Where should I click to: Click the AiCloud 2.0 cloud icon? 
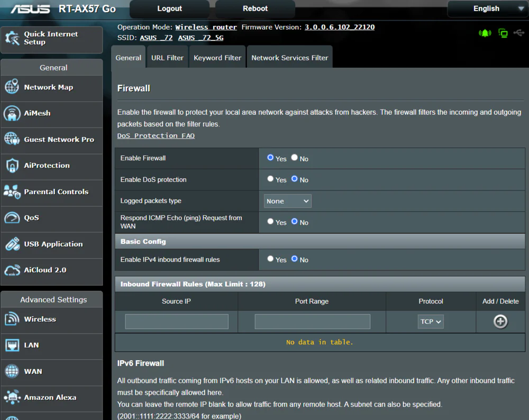(x=12, y=270)
